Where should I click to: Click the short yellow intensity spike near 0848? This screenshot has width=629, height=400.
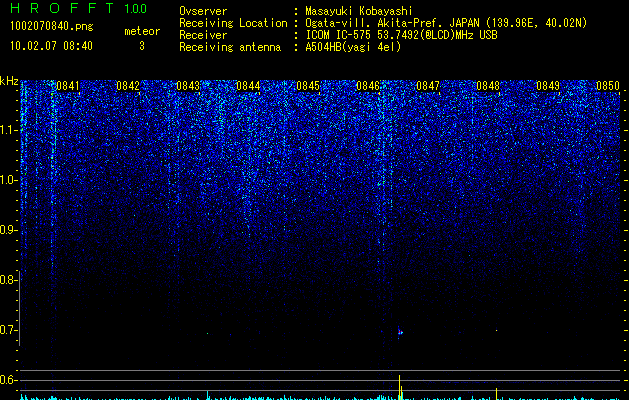tap(497, 394)
